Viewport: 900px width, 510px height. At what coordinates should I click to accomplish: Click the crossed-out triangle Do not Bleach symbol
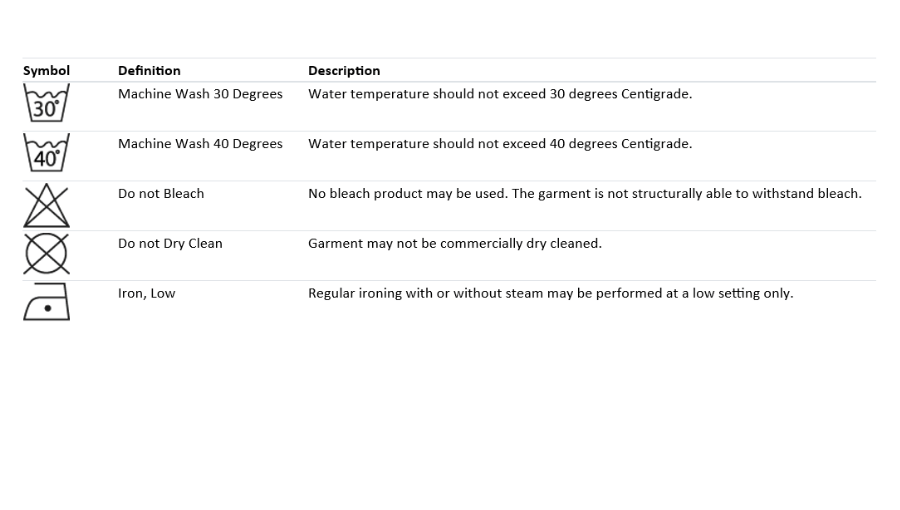pyautogui.click(x=46, y=205)
